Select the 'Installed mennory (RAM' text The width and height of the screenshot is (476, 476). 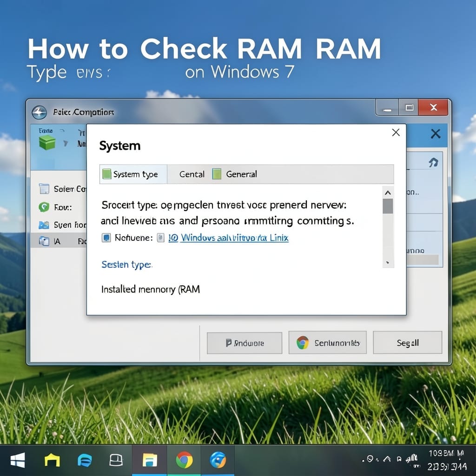tap(151, 289)
